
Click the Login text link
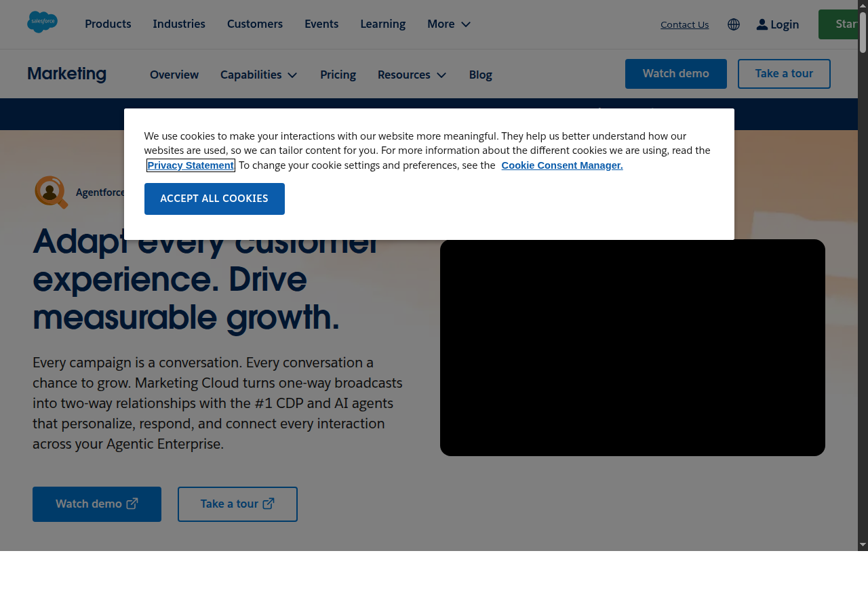point(785,24)
